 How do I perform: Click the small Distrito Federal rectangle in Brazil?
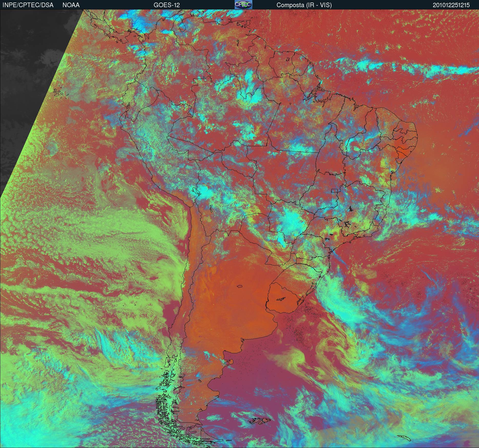click(334, 190)
